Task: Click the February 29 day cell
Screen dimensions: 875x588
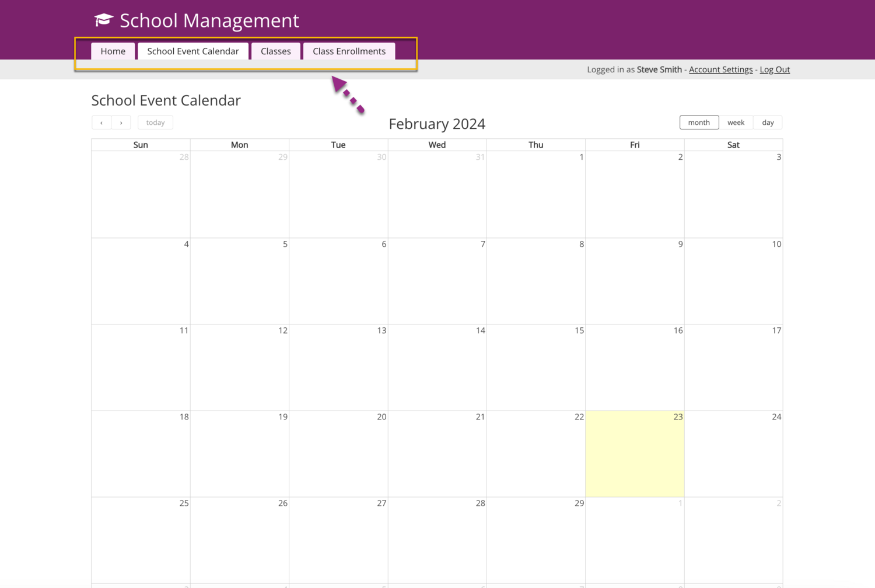Action: pyautogui.click(x=535, y=540)
